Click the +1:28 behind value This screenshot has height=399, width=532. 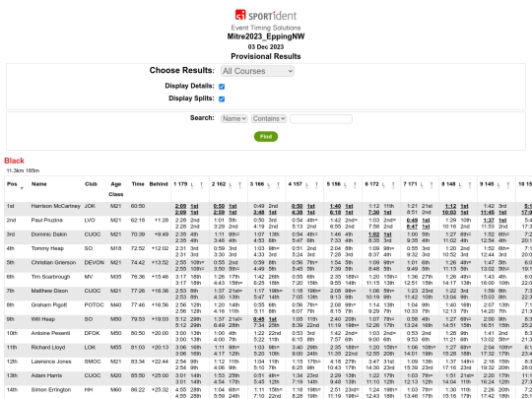point(162,221)
